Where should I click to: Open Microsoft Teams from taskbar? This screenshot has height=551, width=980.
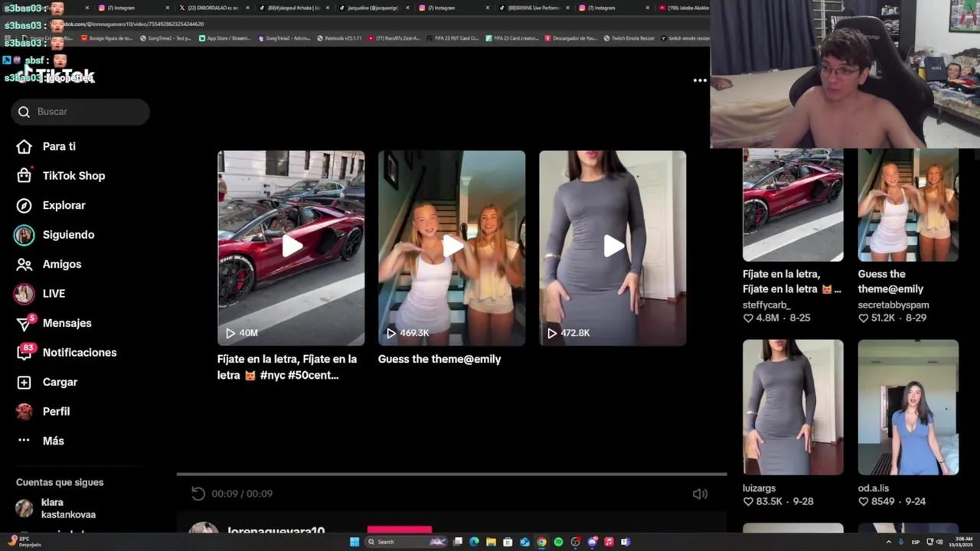point(626,542)
